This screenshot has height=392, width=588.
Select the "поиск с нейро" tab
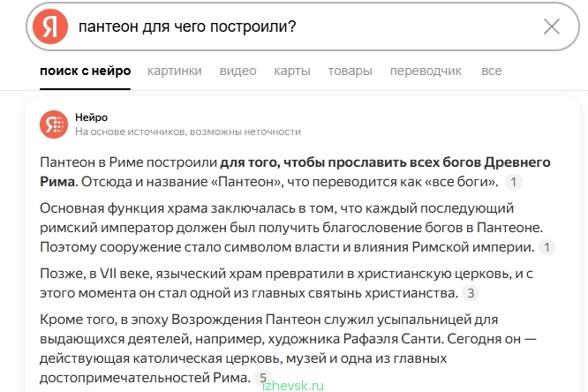(85, 71)
